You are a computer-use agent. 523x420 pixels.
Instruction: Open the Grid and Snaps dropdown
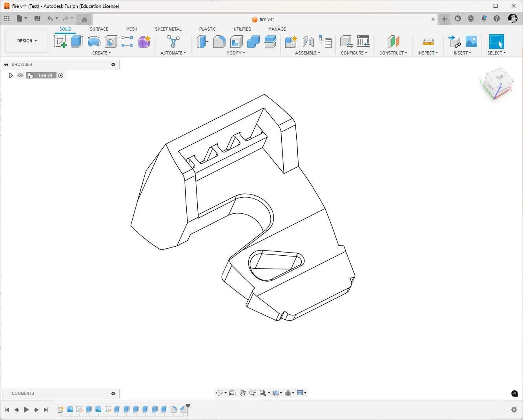pos(290,393)
